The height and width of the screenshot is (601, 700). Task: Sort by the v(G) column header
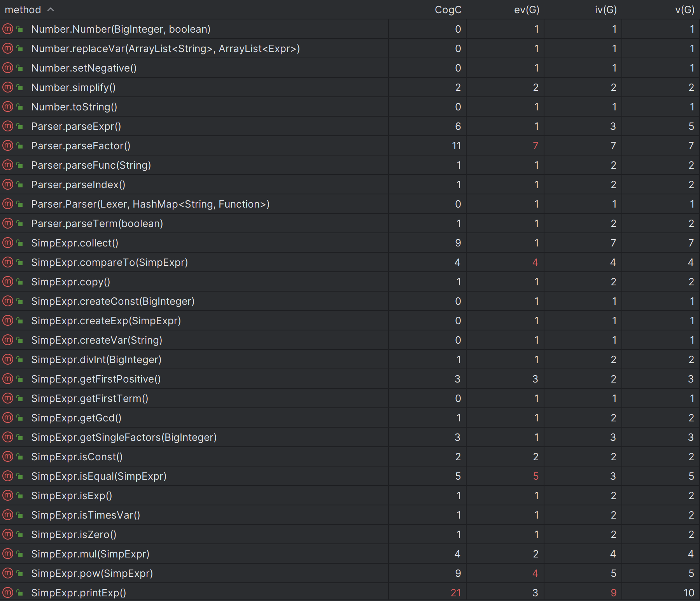[x=685, y=10]
